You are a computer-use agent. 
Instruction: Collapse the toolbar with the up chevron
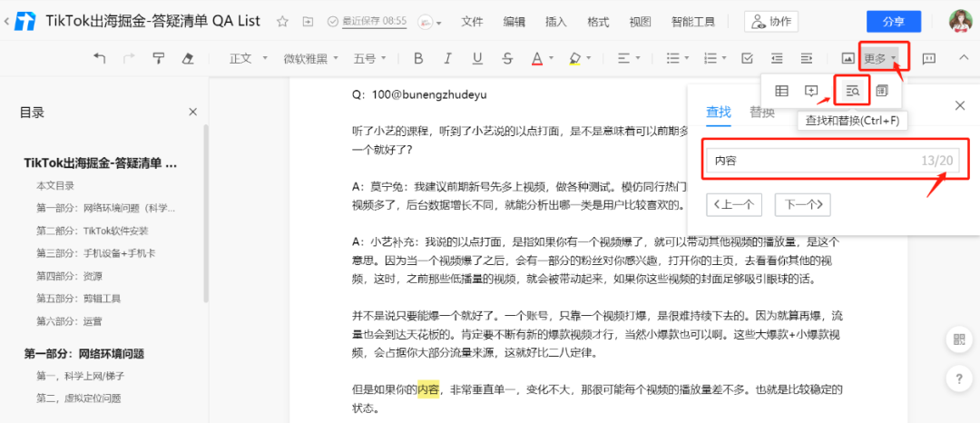coord(963,58)
